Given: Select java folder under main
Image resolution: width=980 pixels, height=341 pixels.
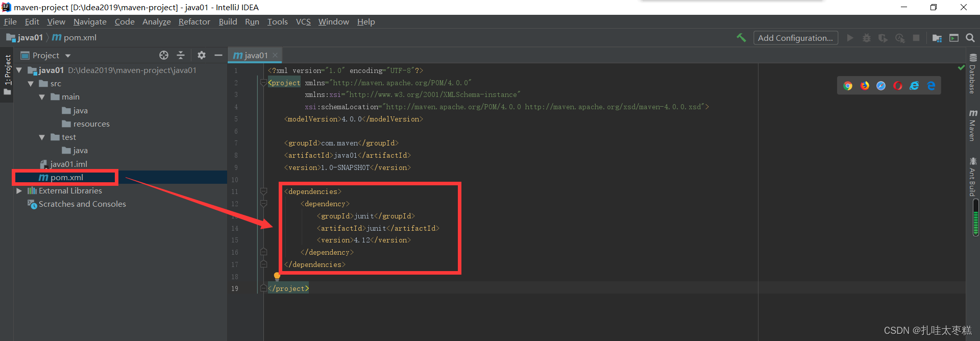Looking at the screenshot, I should pyautogui.click(x=75, y=111).
